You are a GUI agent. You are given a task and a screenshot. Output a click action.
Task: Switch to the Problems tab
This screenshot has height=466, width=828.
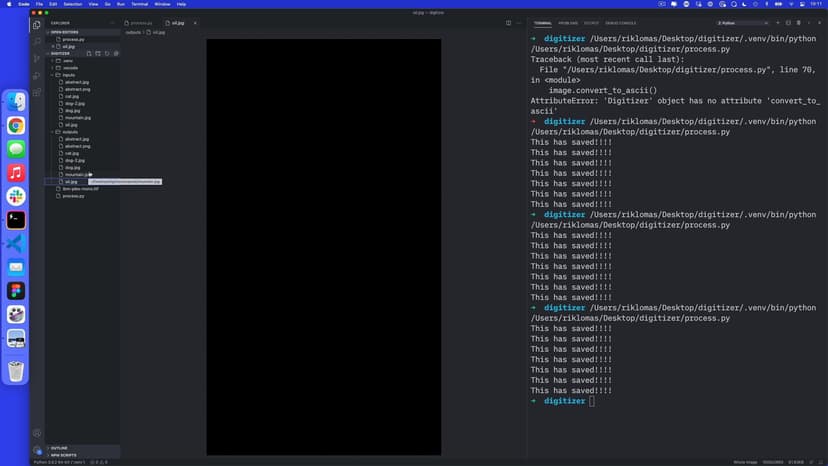[x=568, y=22]
